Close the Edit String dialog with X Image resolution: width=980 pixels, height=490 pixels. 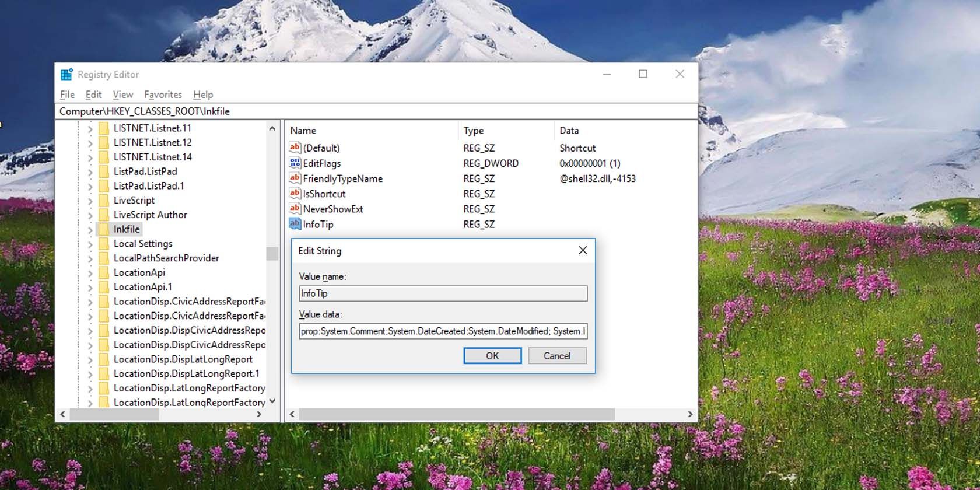point(582,250)
